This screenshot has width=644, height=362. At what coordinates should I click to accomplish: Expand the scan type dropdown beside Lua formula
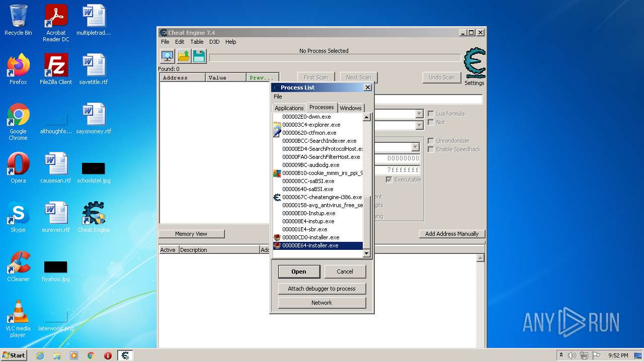(x=420, y=114)
